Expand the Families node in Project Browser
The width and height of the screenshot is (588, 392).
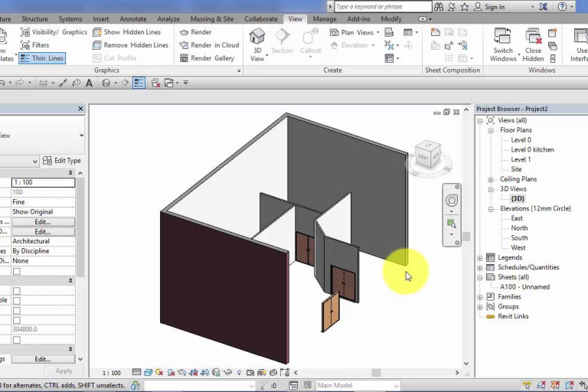click(x=480, y=297)
